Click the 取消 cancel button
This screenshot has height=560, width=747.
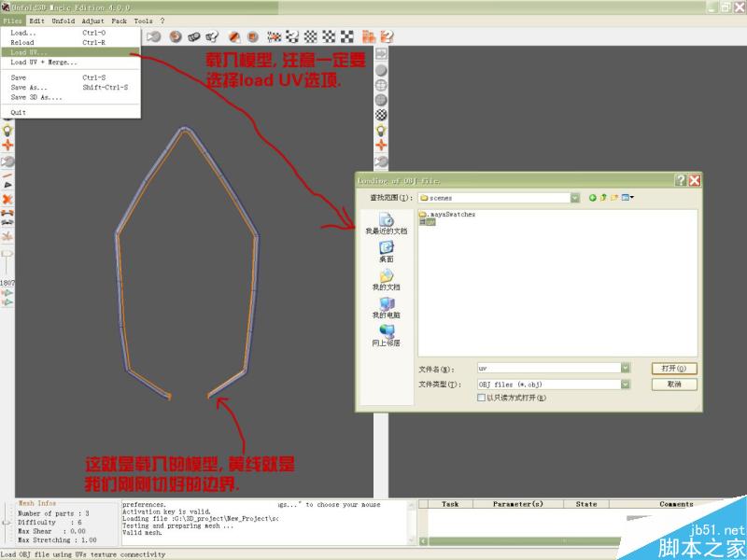pos(674,385)
